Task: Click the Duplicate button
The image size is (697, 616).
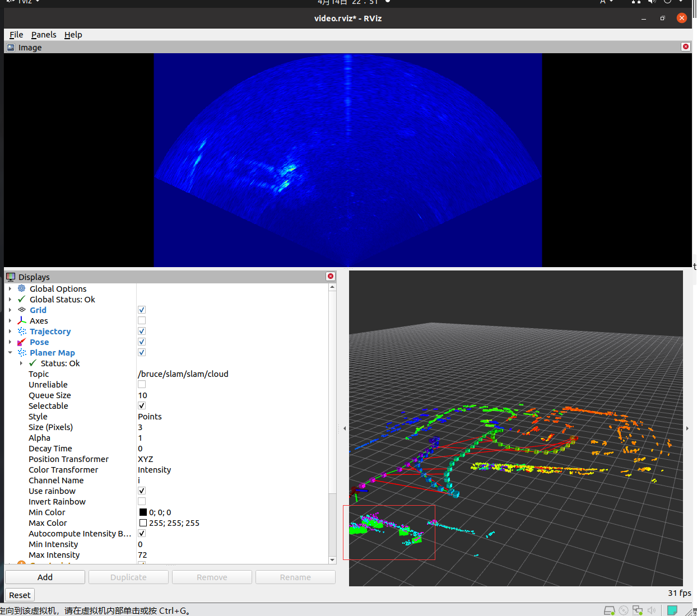Action: pos(128,577)
